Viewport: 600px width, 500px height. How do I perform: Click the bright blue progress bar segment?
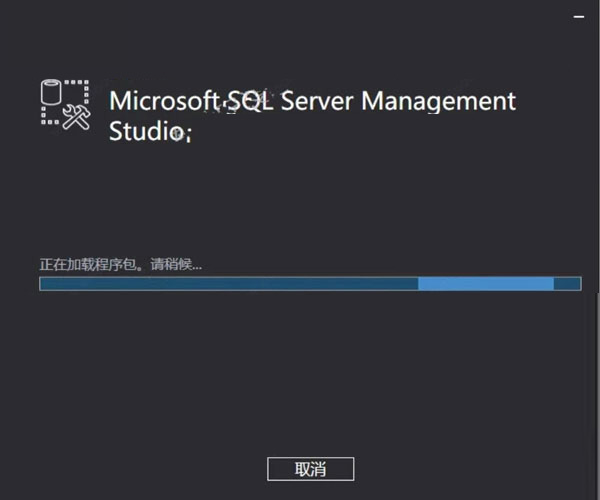coord(485,284)
